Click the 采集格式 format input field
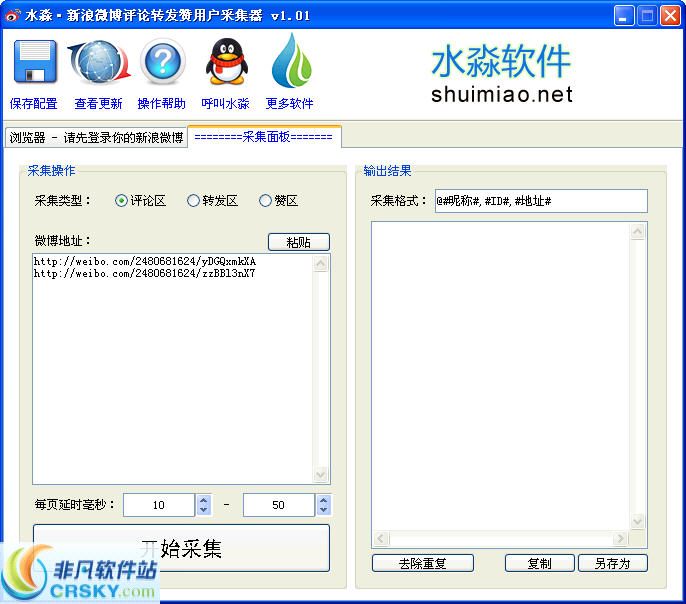 tap(541, 201)
